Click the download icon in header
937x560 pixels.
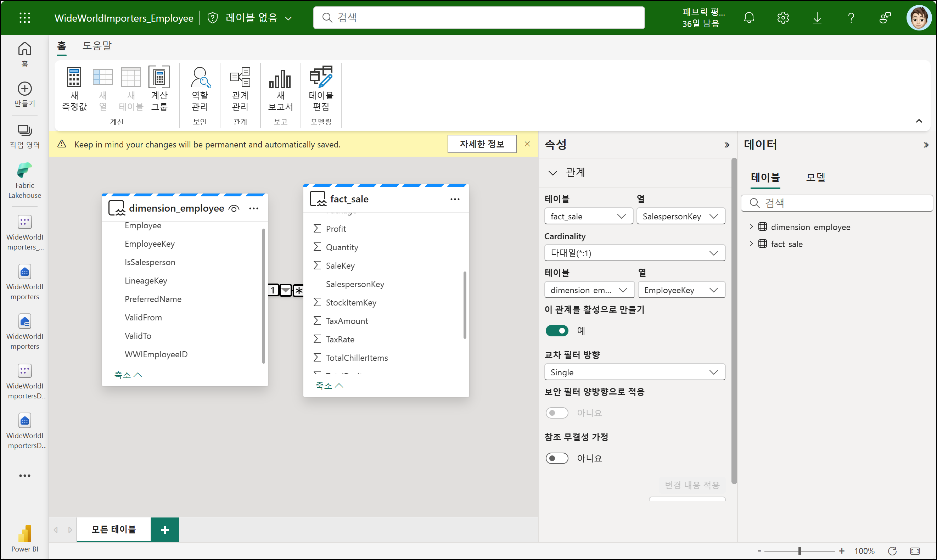[x=817, y=18]
